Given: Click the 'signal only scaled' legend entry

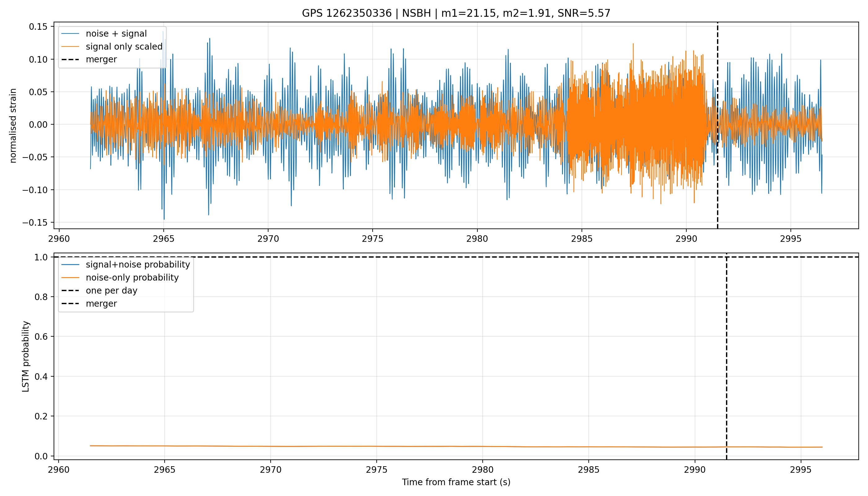Looking at the screenshot, I should [124, 47].
